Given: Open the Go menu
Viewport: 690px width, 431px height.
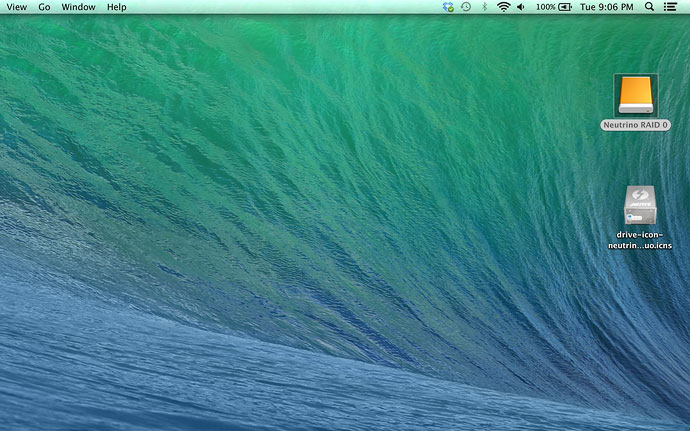Looking at the screenshot, I should [x=44, y=7].
